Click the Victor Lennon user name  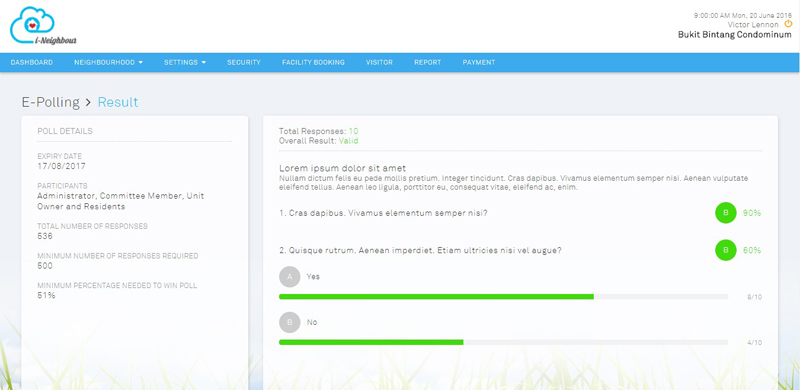753,25
